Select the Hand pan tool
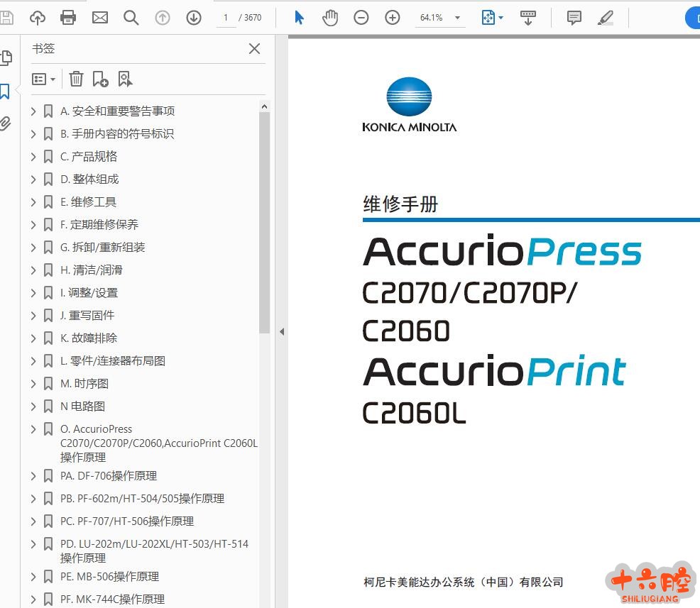 pos(330,18)
